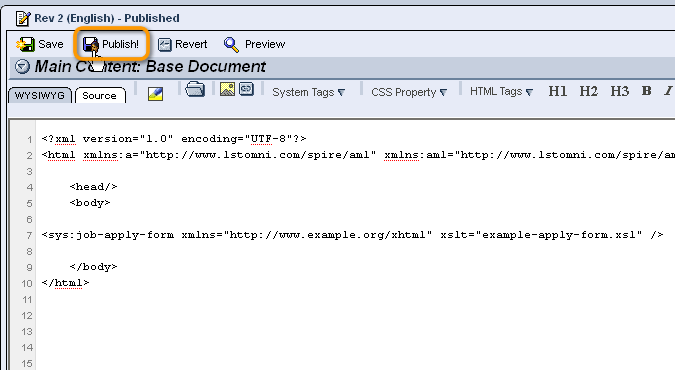Apply H3 heading format
Screen dimensions: 675x370
tap(619, 91)
